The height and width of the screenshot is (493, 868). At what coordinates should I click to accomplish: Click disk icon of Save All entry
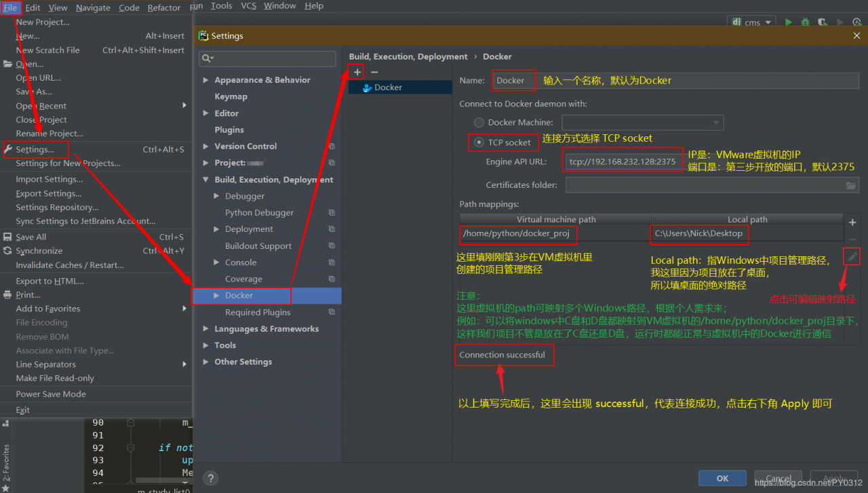[x=8, y=237]
